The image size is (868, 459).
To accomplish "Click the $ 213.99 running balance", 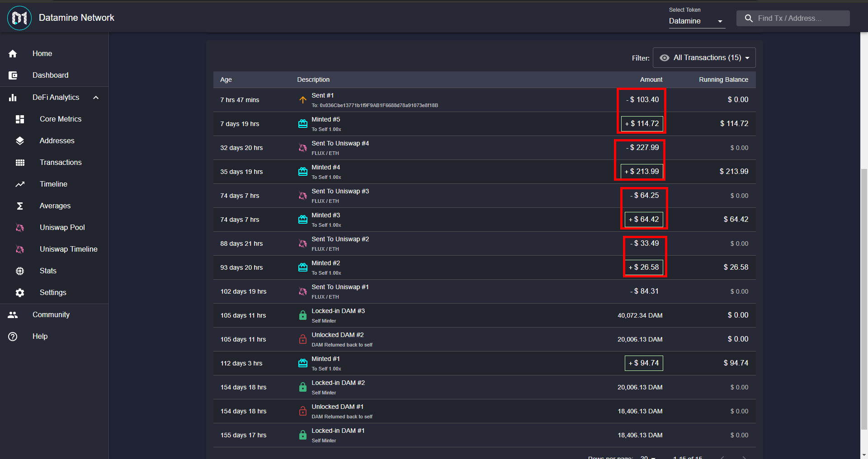I will [734, 172].
